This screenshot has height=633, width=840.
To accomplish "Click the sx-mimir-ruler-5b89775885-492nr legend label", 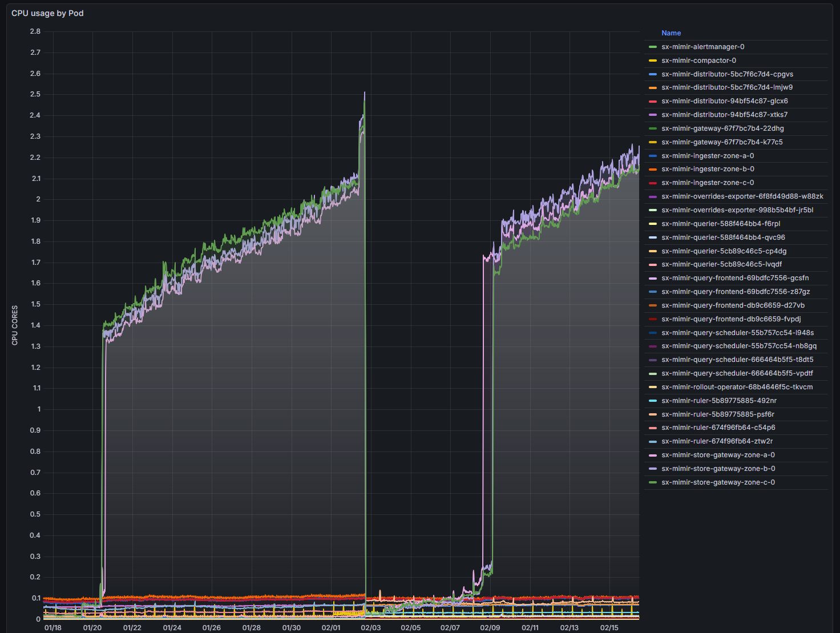I will coord(718,401).
